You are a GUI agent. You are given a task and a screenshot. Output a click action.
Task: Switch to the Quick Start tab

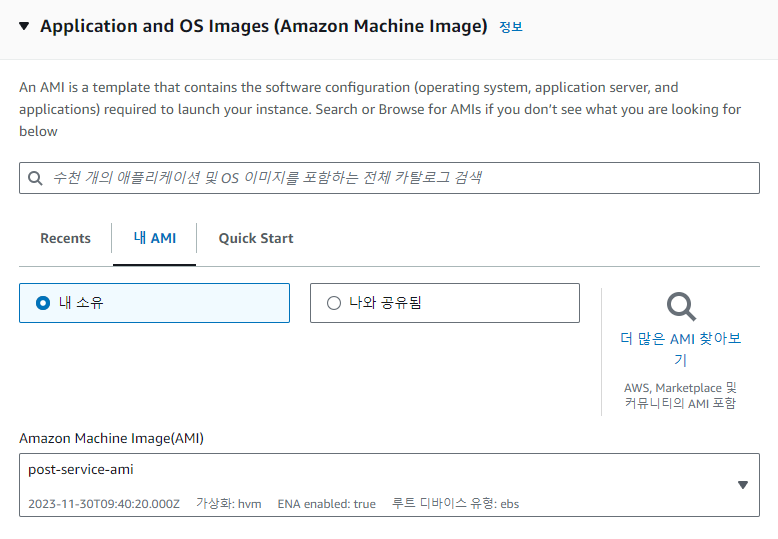[256, 238]
